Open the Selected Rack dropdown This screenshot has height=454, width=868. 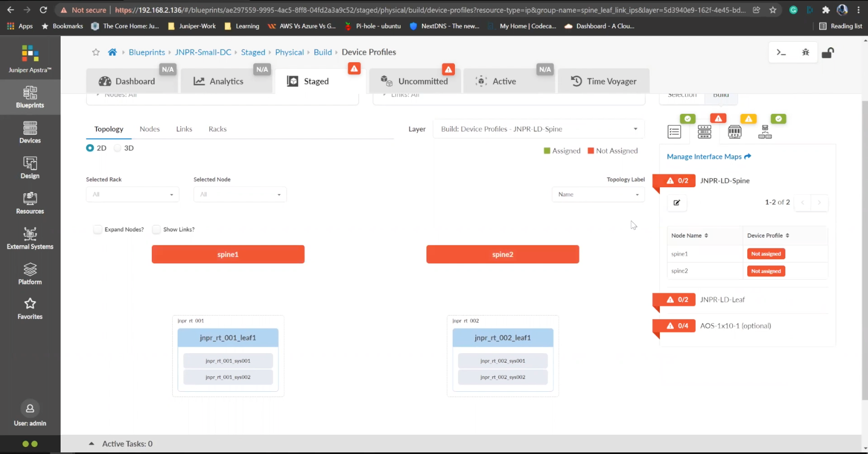(x=133, y=194)
